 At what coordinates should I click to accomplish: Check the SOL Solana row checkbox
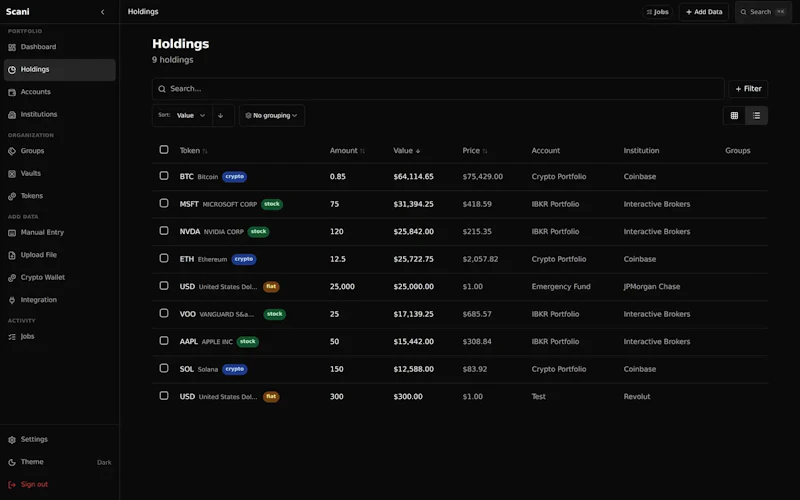click(x=164, y=368)
